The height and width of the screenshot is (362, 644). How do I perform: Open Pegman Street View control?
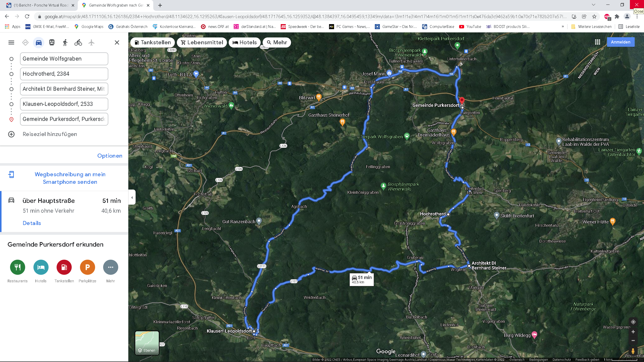point(633,351)
